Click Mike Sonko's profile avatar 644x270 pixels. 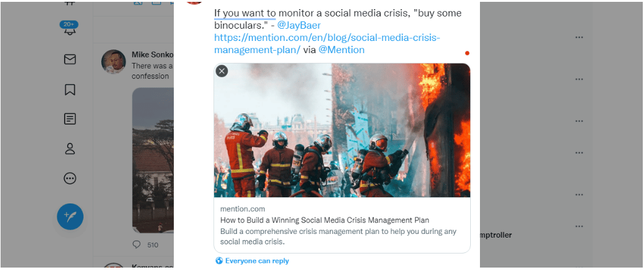[x=113, y=62]
